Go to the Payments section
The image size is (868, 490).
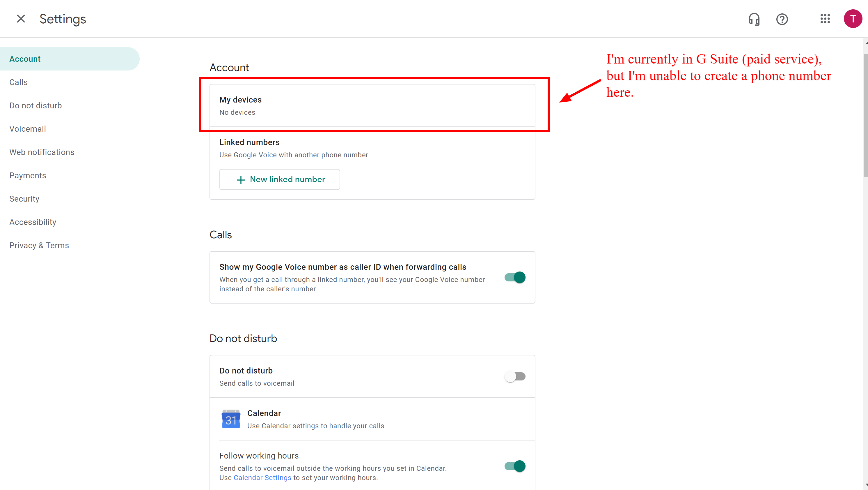[x=28, y=175]
